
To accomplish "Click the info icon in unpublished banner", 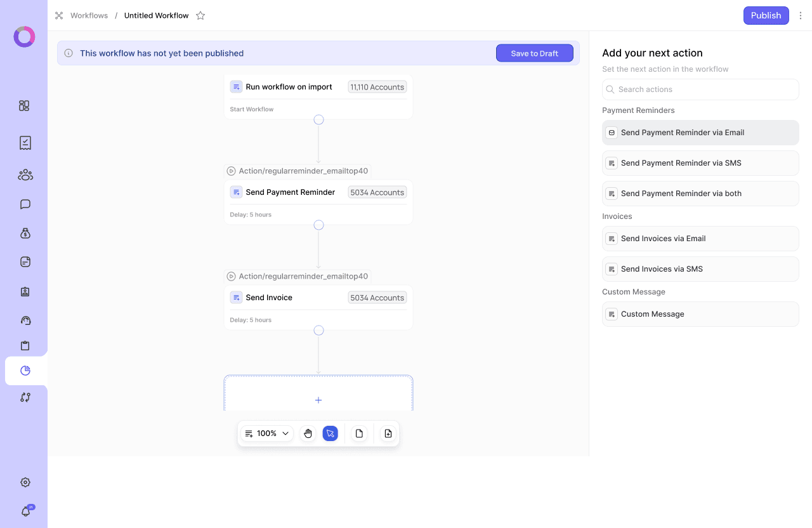I will tap(69, 53).
